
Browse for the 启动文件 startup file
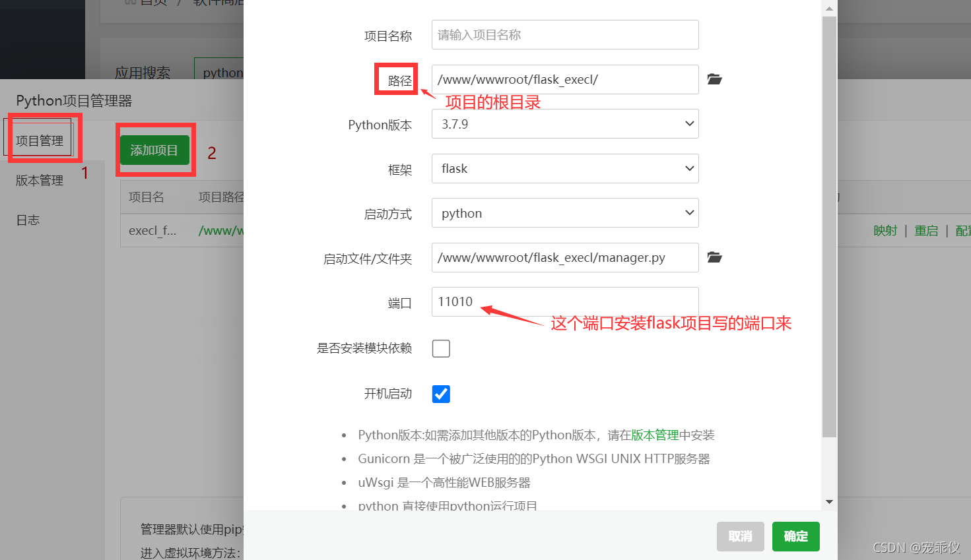714,257
